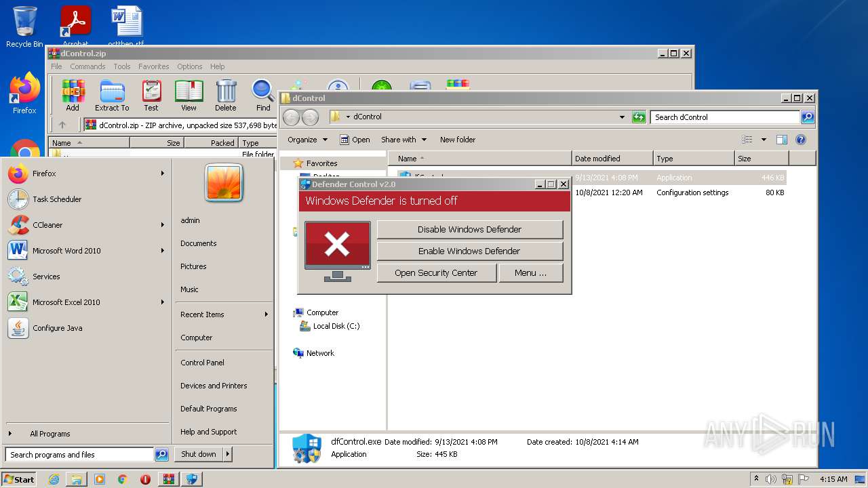The image size is (868, 488).
Task: Click the volume speaker icon in system tray
Action: 771,479
